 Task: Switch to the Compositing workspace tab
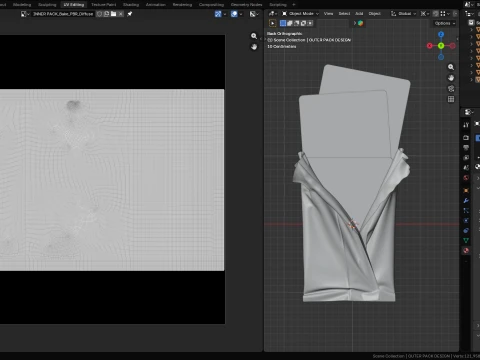click(211, 5)
